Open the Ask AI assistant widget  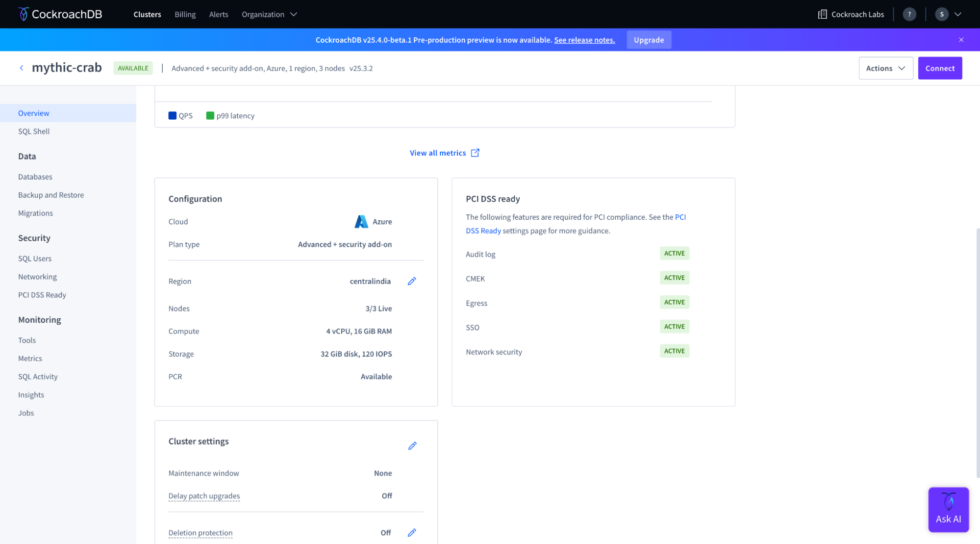[948, 510]
